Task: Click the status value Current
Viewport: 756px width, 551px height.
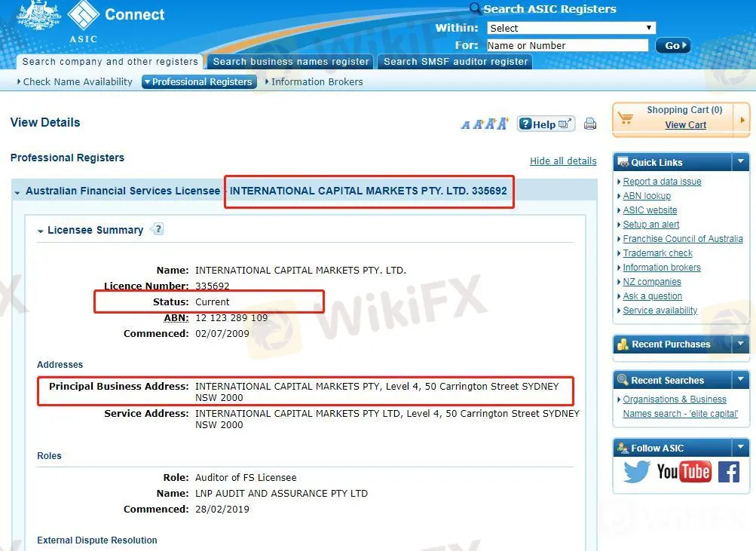Action: click(212, 302)
